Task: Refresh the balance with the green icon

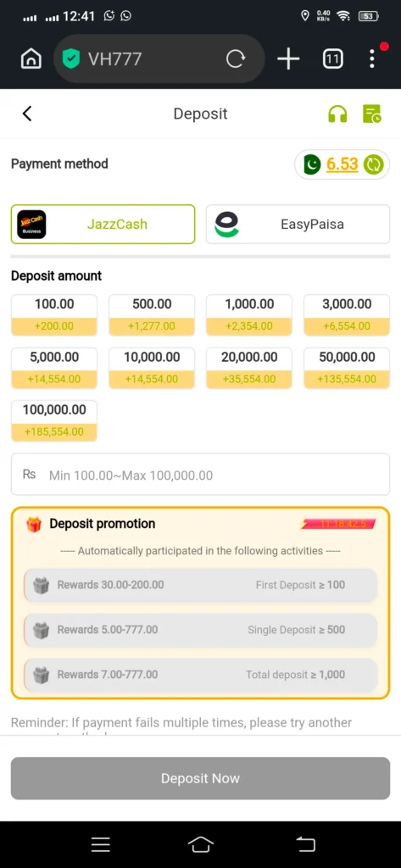Action: tap(373, 164)
